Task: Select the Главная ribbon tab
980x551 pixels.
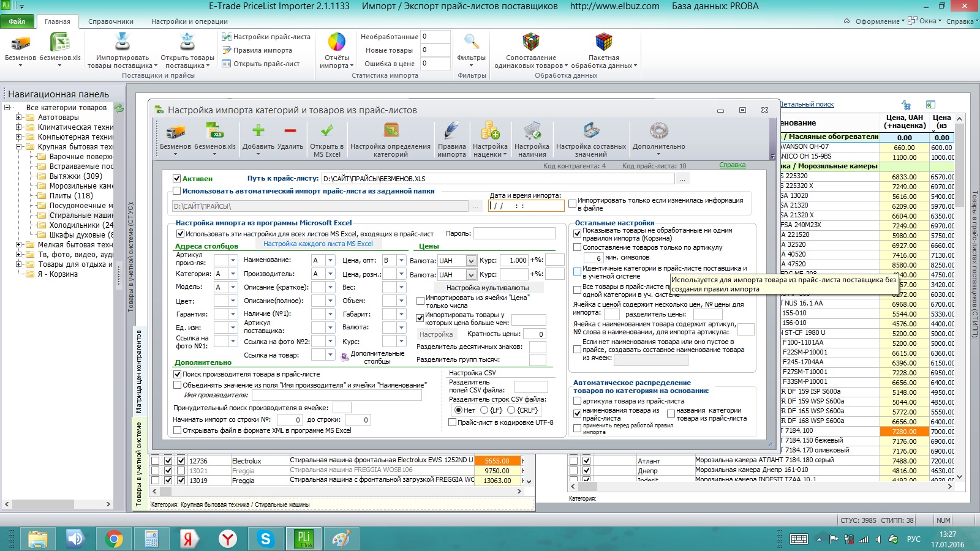Action: click(x=58, y=21)
